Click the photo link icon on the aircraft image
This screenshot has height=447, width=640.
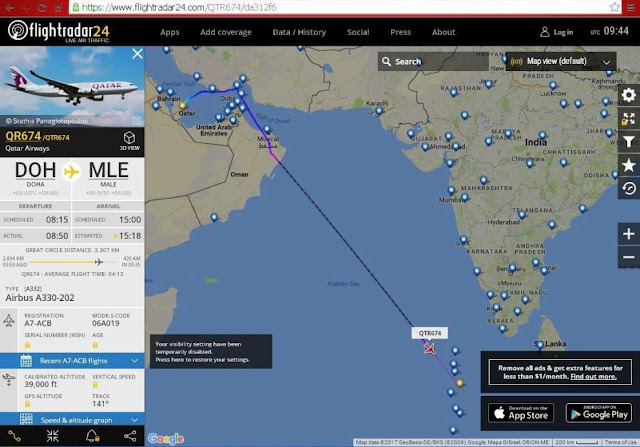point(136,120)
